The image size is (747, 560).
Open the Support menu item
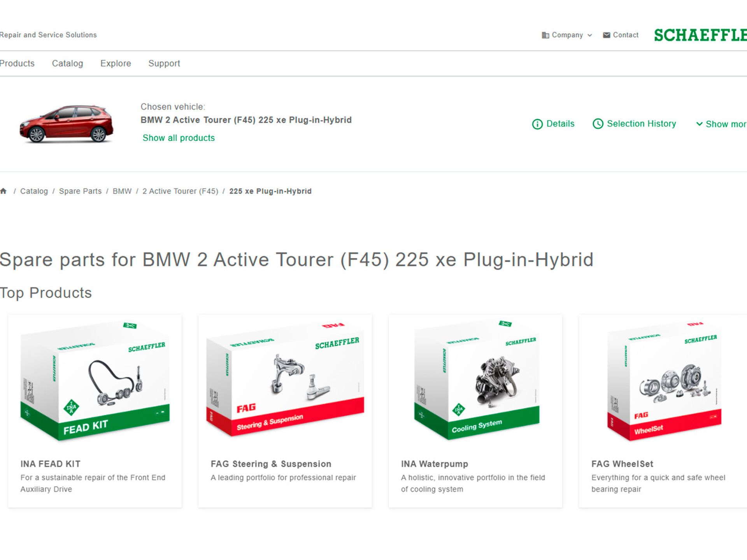(x=164, y=63)
